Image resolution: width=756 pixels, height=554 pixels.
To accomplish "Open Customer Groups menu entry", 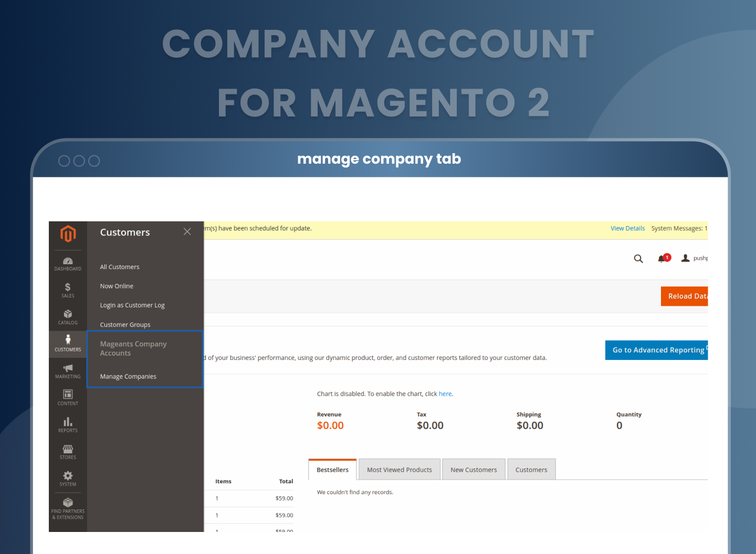I will point(125,325).
